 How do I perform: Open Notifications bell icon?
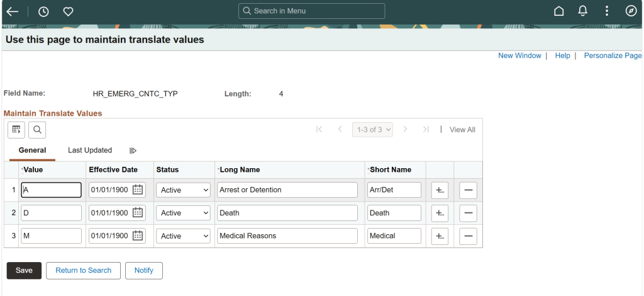click(582, 11)
